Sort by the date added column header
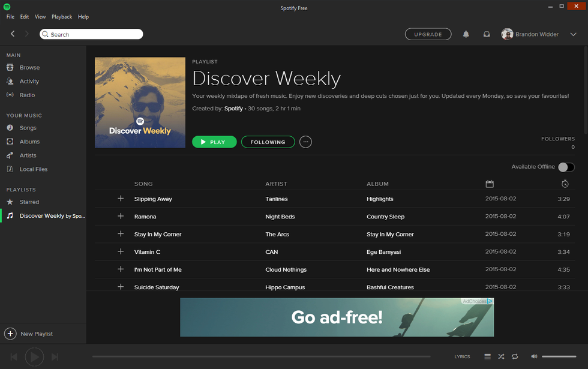The width and height of the screenshot is (588, 369). [490, 184]
